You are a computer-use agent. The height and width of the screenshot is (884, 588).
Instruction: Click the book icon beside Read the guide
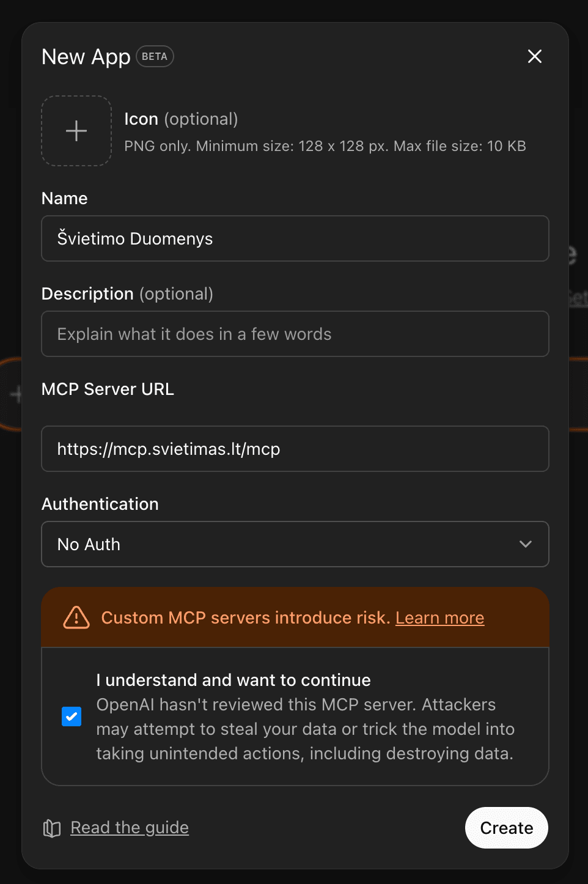tap(52, 828)
